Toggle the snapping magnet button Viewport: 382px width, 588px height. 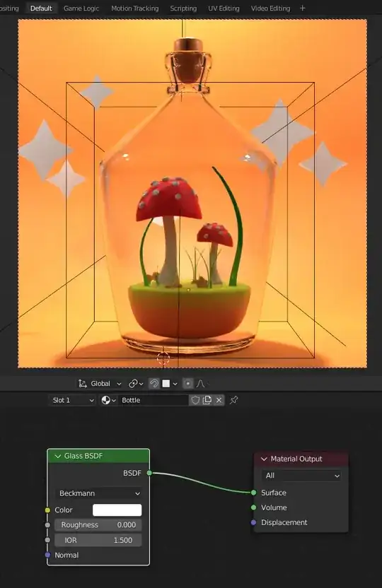154,384
